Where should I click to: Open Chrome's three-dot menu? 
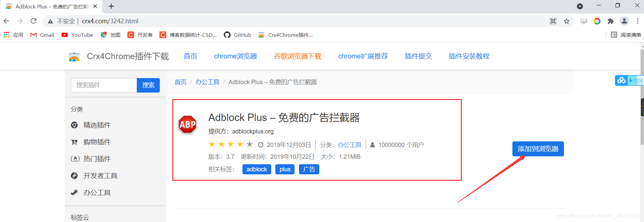pos(638,21)
